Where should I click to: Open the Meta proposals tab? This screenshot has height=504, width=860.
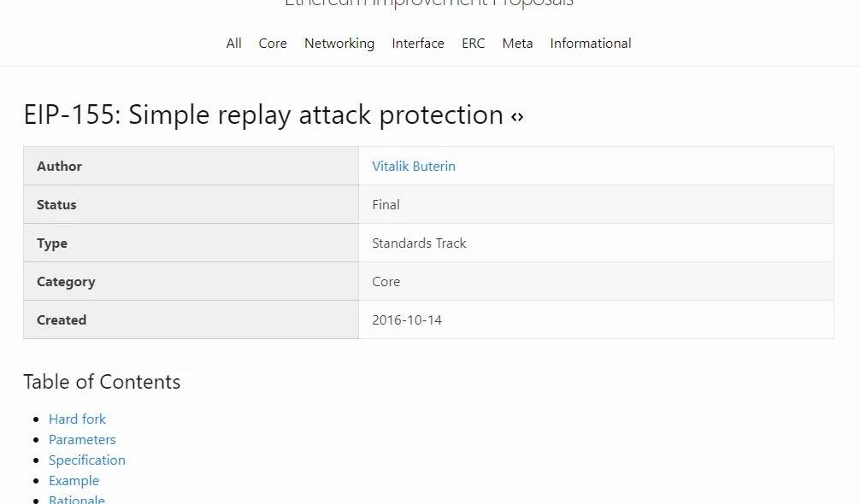517,44
